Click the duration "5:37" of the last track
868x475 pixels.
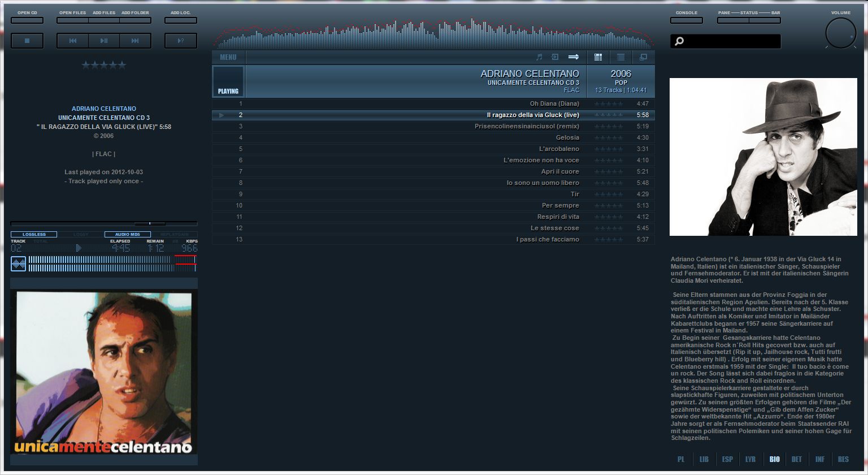[643, 240]
